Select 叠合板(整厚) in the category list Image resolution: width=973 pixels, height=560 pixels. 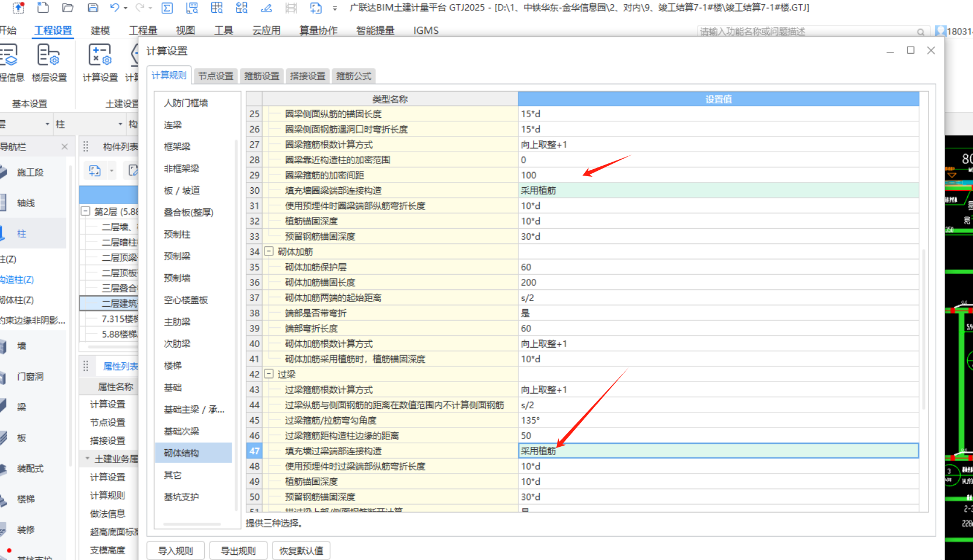pos(189,212)
